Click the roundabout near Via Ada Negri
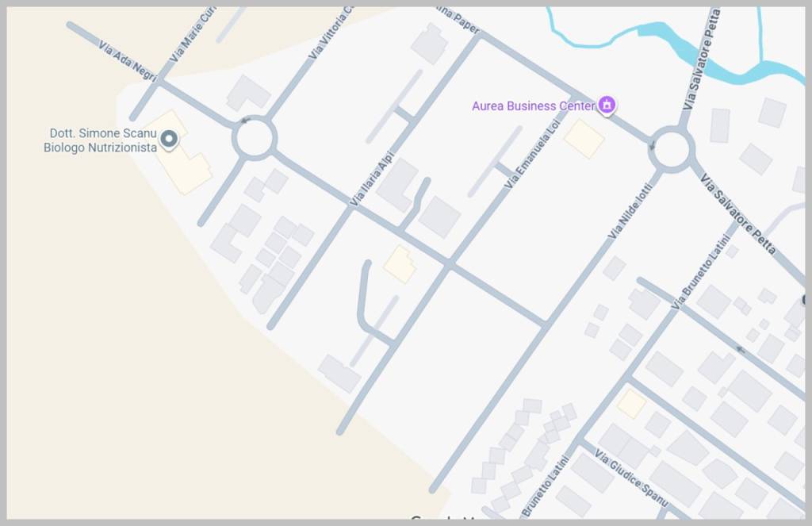This screenshot has width=812, height=526. coord(255,138)
